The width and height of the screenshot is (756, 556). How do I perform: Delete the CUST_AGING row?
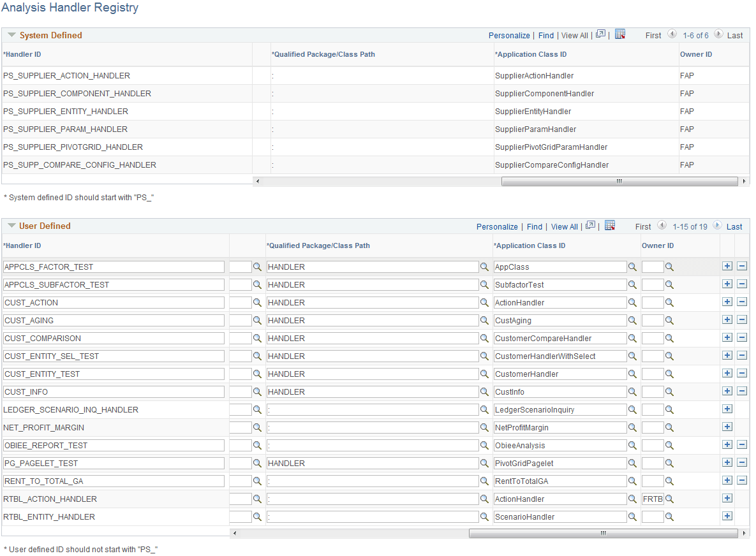(x=742, y=319)
